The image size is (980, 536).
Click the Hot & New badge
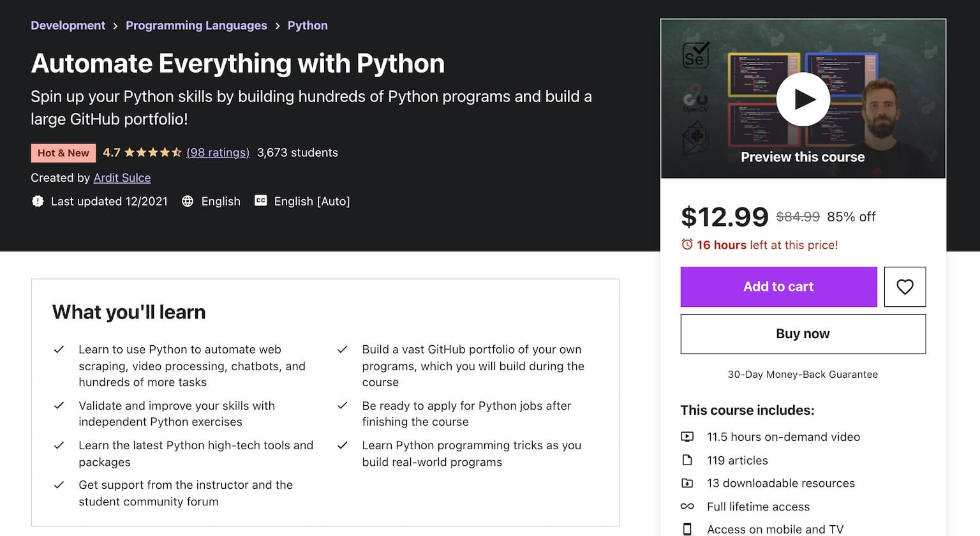[63, 153]
